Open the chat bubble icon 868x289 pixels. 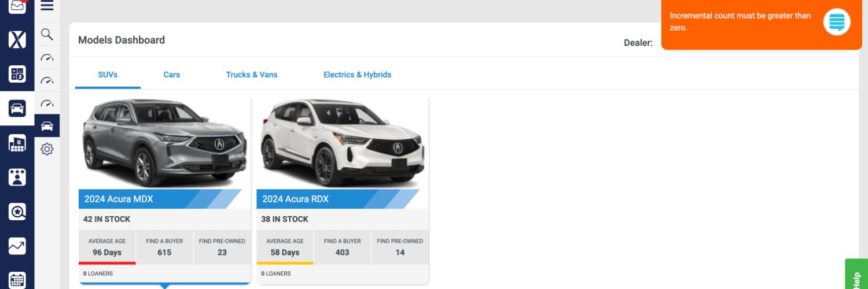(837, 23)
